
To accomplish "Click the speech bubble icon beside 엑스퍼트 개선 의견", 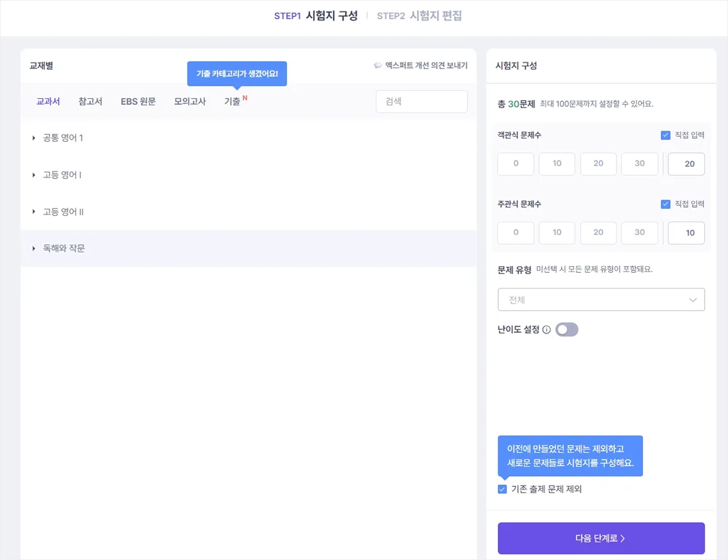I will coord(378,66).
